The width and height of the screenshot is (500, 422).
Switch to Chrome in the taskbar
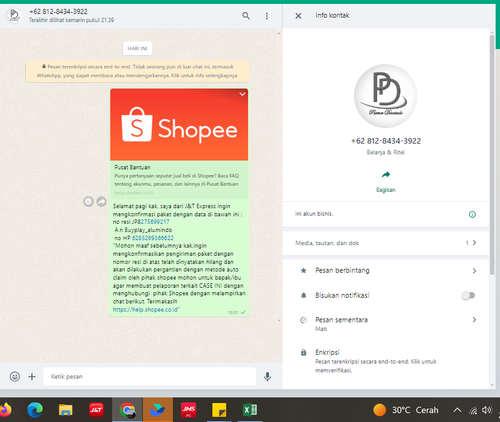(127, 410)
